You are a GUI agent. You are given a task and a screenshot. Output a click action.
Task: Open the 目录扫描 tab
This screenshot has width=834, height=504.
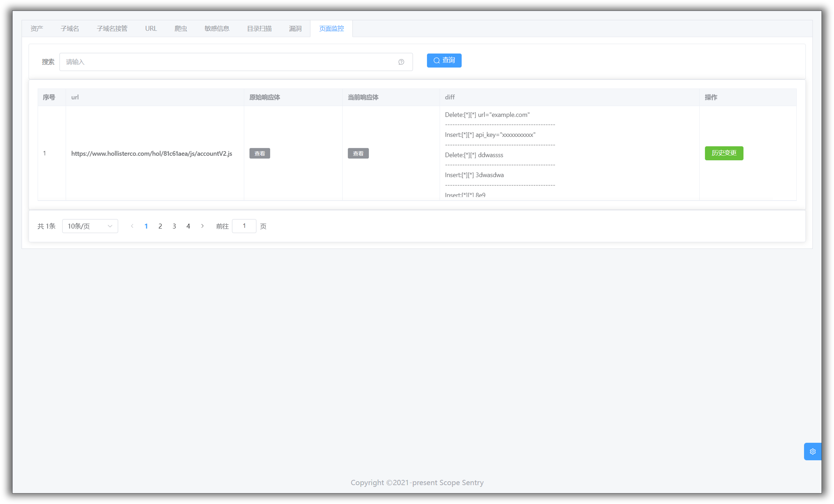(259, 29)
